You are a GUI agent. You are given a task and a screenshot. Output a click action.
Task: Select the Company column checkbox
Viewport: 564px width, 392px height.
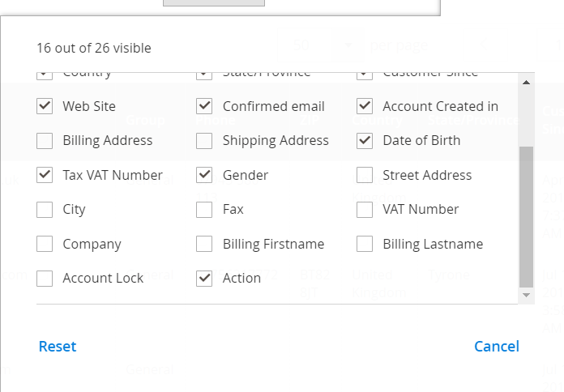(45, 244)
